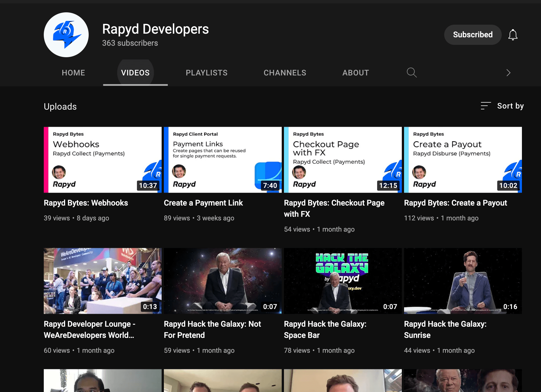Open the Create a Payment Link title

(203, 203)
